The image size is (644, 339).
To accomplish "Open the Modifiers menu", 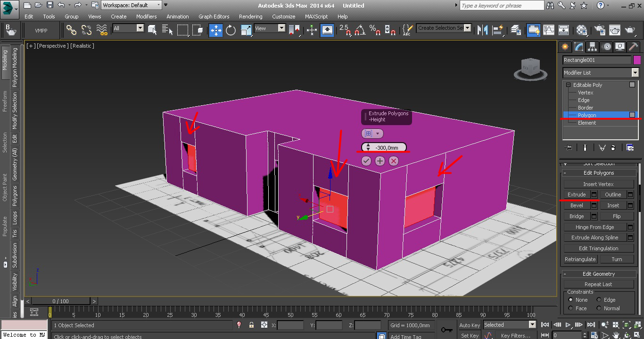I will click(146, 17).
